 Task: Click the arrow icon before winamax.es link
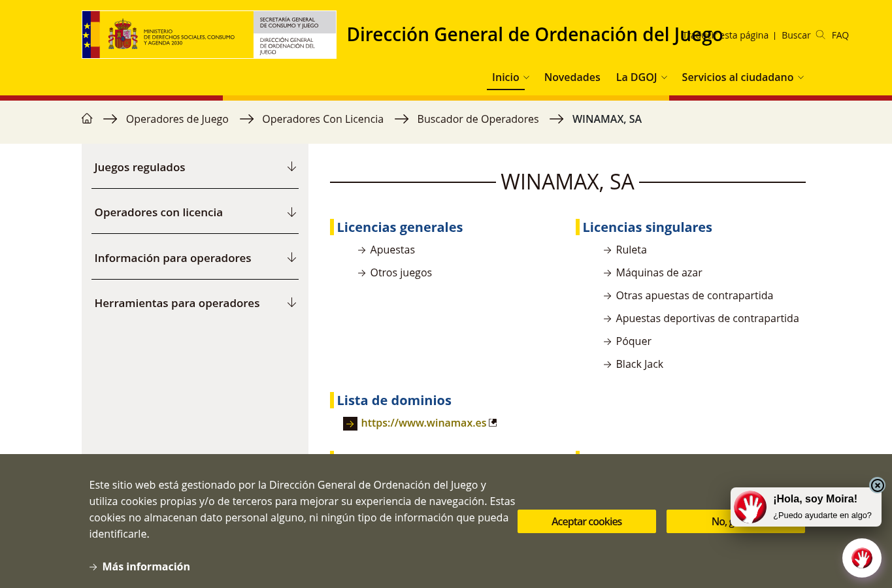coord(350,423)
